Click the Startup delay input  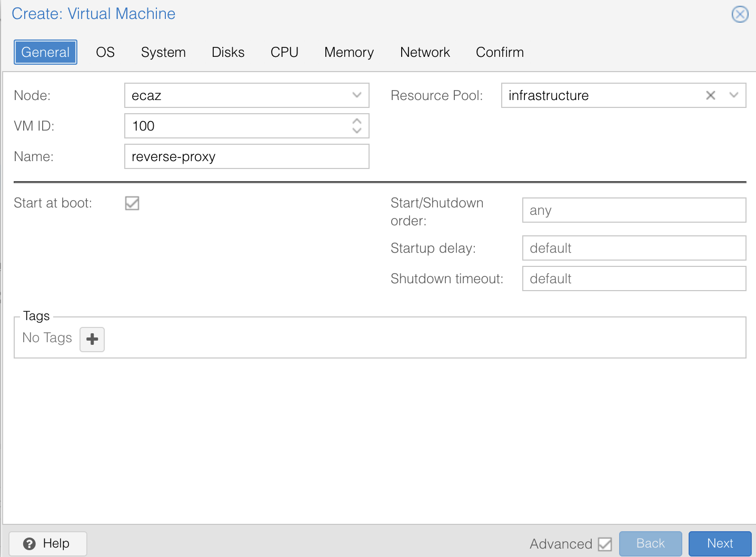click(x=634, y=248)
